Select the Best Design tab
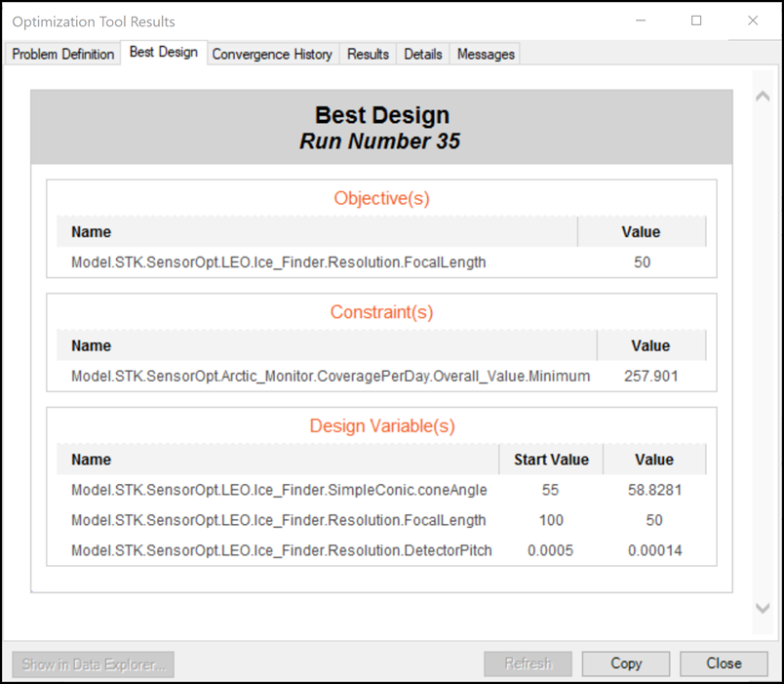 coord(163,53)
